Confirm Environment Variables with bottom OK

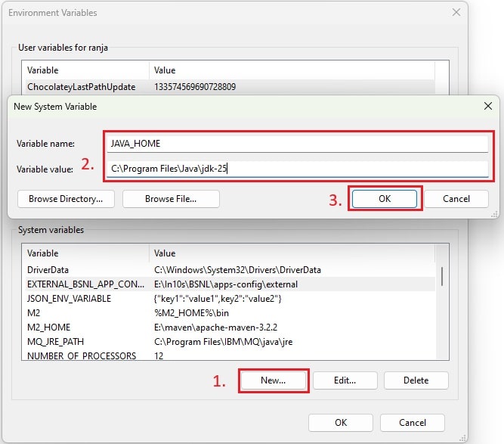tap(341, 423)
